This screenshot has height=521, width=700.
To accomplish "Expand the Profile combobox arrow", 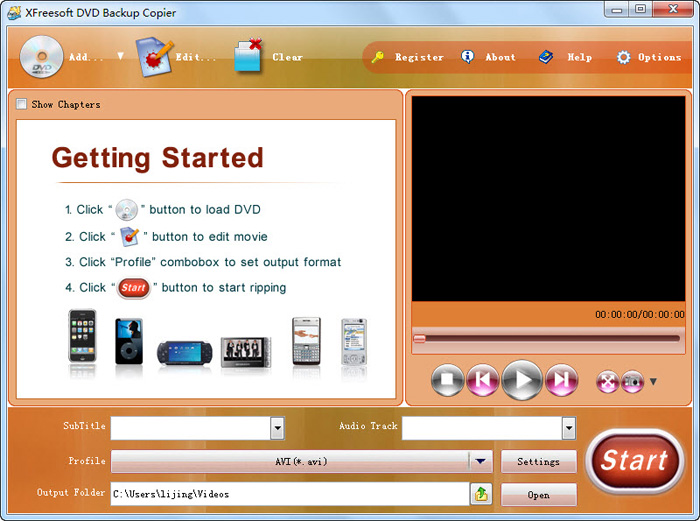I will pyautogui.click(x=481, y=461).
